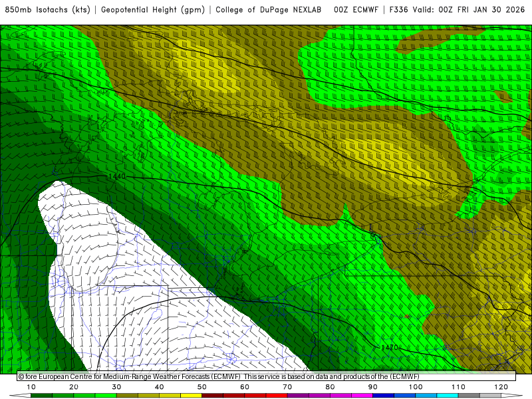Click the dark gray 110-115 kt swatch
This screenshot has width=532, height=399.
click(469, 396)
